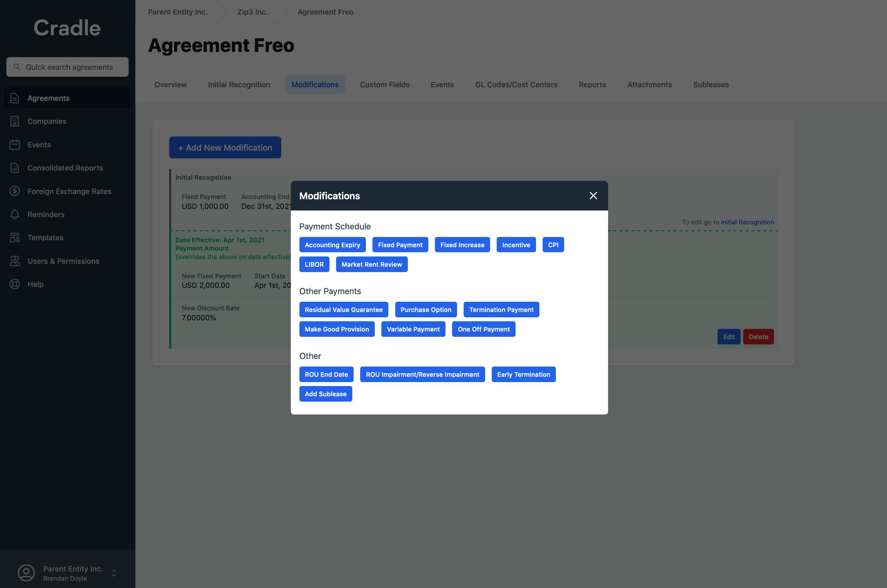The height and width of the screenshot is (588, 887).
Task: Click the red Delete button
Action: pos(758,337)
